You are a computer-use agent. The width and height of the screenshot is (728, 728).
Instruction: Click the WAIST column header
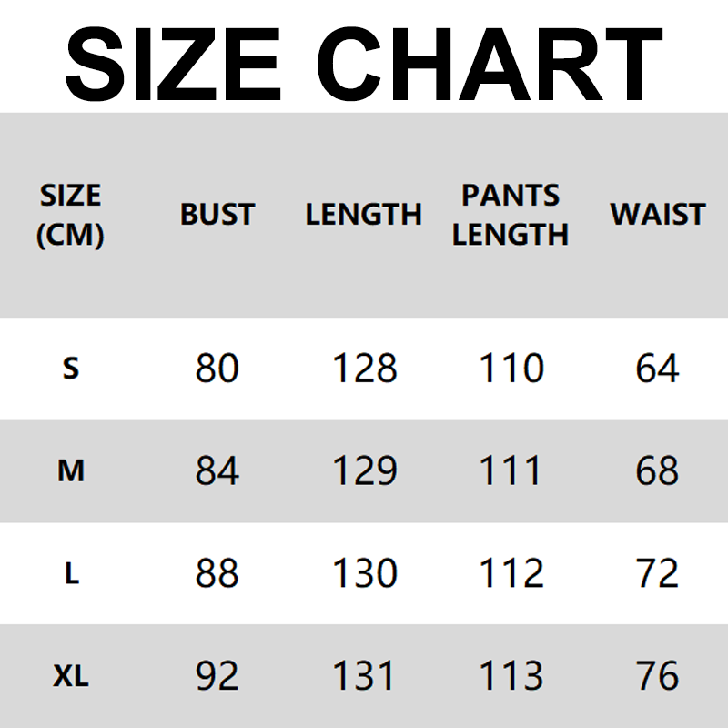tap(657, 215)
